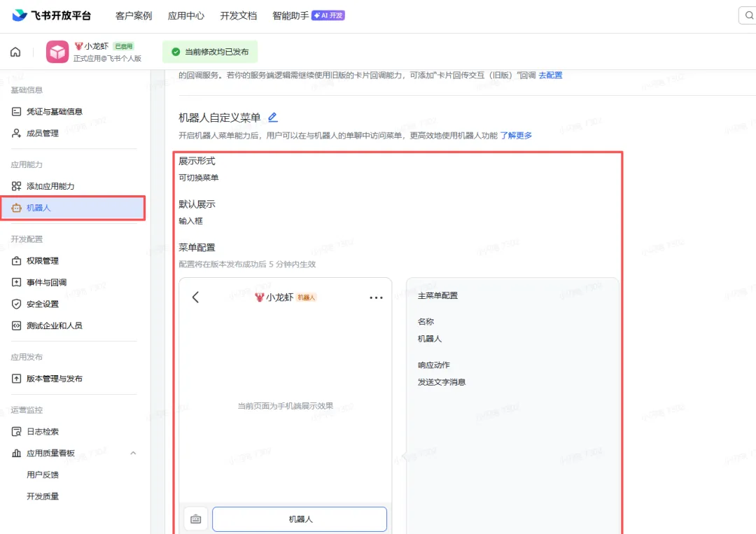Click the 日志检索 search icon
Image resolution: width=756 pixels, height=534 pixels.
(16, 432)
